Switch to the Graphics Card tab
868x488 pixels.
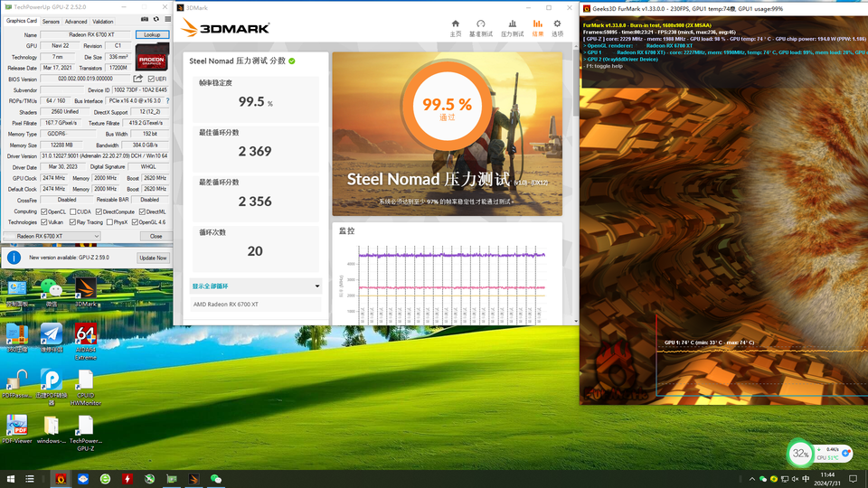[21, 21]
